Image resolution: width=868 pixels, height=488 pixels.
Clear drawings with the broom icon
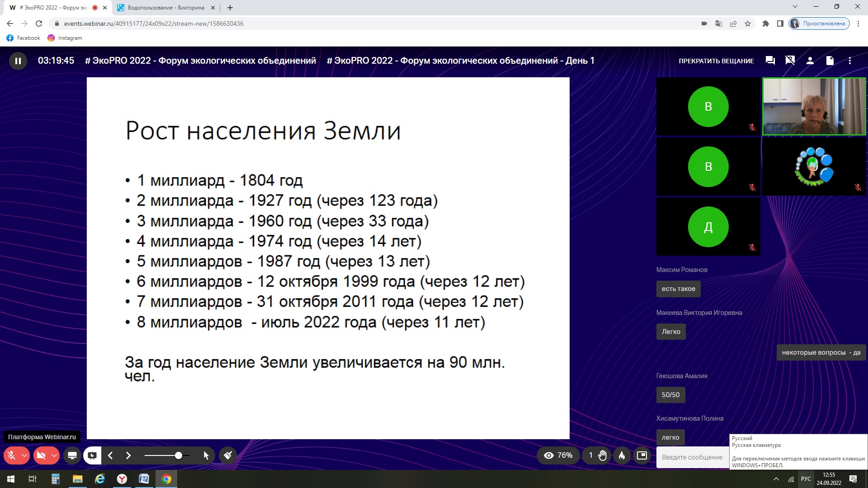[228, 455]
